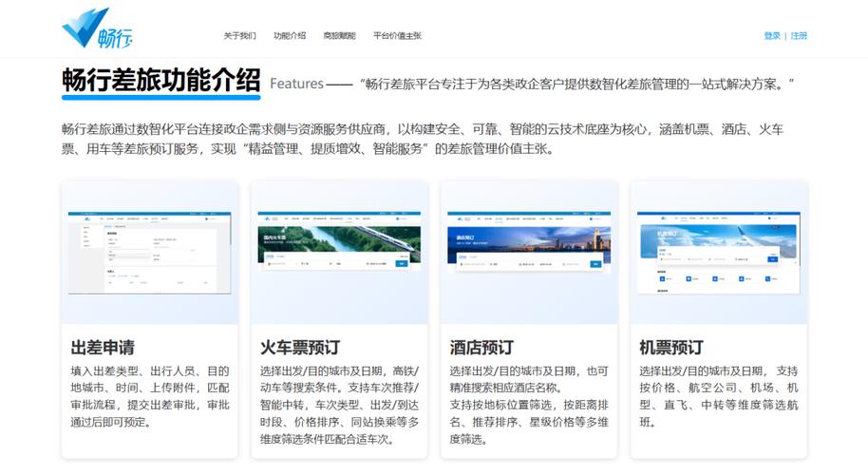The height and width of the screenshot is (475, 868).
Task: Select the 酒店预订 card title
Action: [481, 348]
